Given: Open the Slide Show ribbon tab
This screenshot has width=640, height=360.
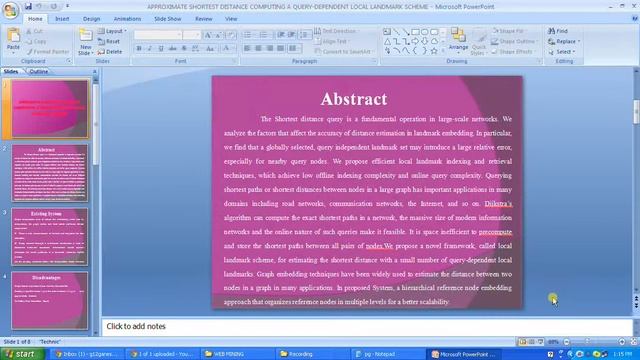Looking at the screenshot, I should click(x=167, y=19).
